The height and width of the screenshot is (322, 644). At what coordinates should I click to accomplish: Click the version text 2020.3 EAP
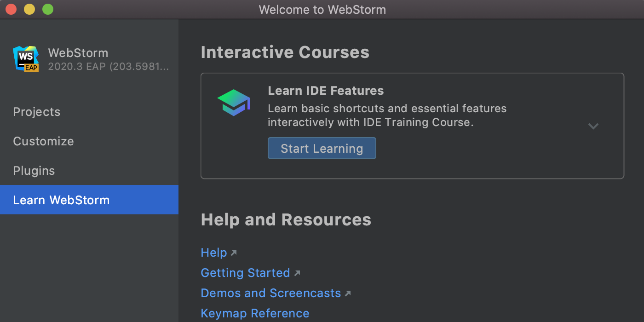pos(109,67)
